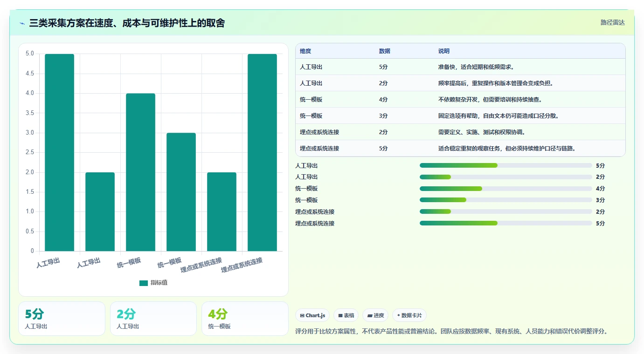Toggle the 指标值 legend color swatch
644x354 pixels.
click(144, 283)
